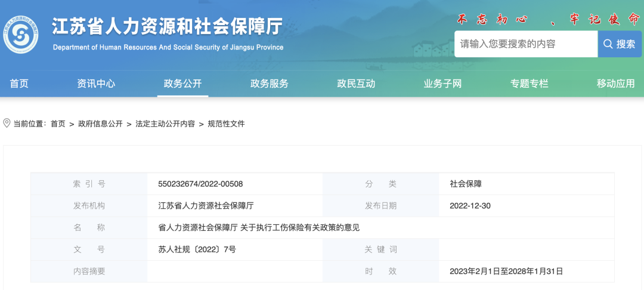The height and width of the screenshot is (290, 644).
Task: Click the 文号 label cell
Action: [x=89, y=249]
